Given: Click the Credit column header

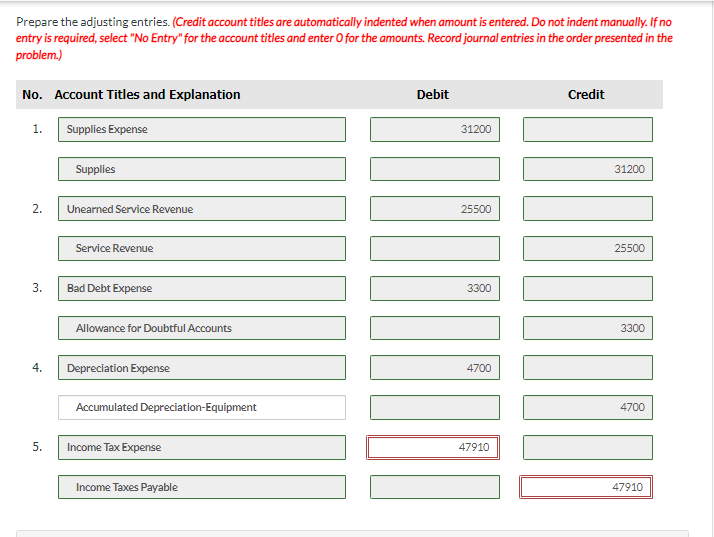Looking at the screenshot, I should tap(586, 94).
